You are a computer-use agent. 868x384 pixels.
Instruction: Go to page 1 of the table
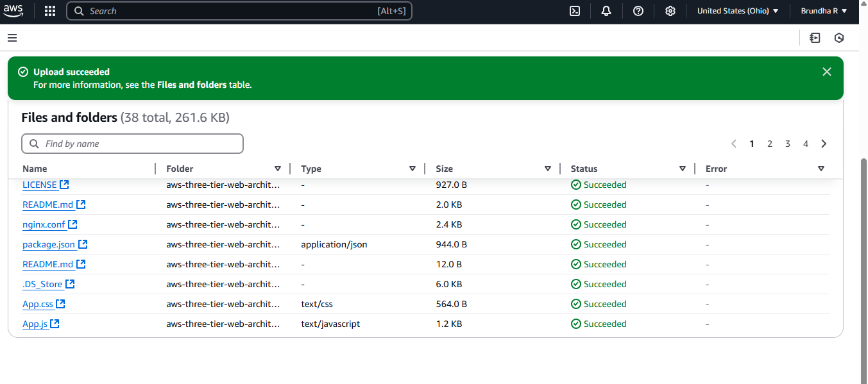[x=752, y=144]
